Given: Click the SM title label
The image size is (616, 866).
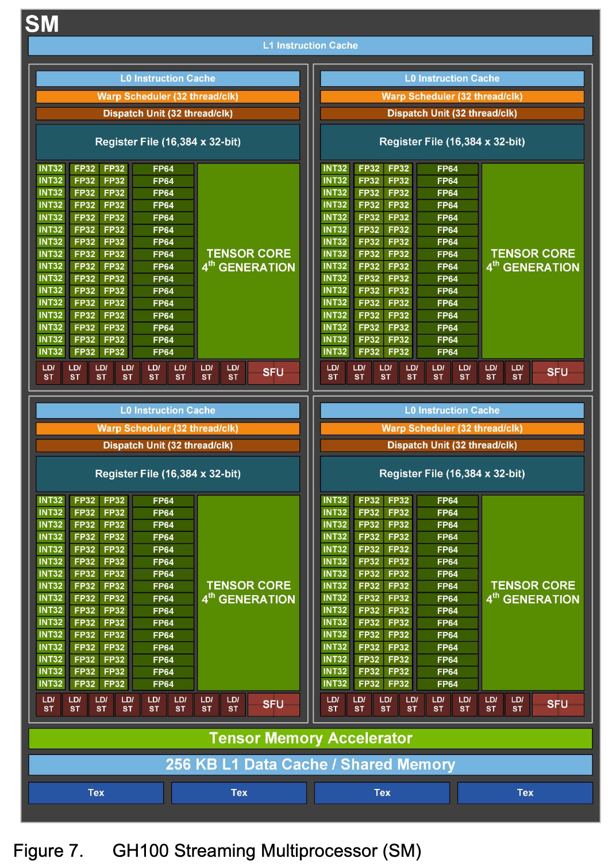Looking at the screenshot, I should coord(42,24).
